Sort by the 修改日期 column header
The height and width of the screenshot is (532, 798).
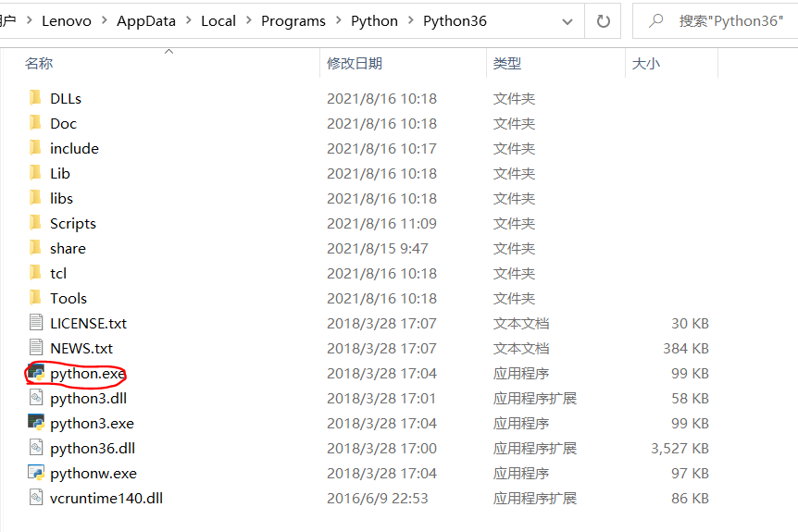click(355, 64)
